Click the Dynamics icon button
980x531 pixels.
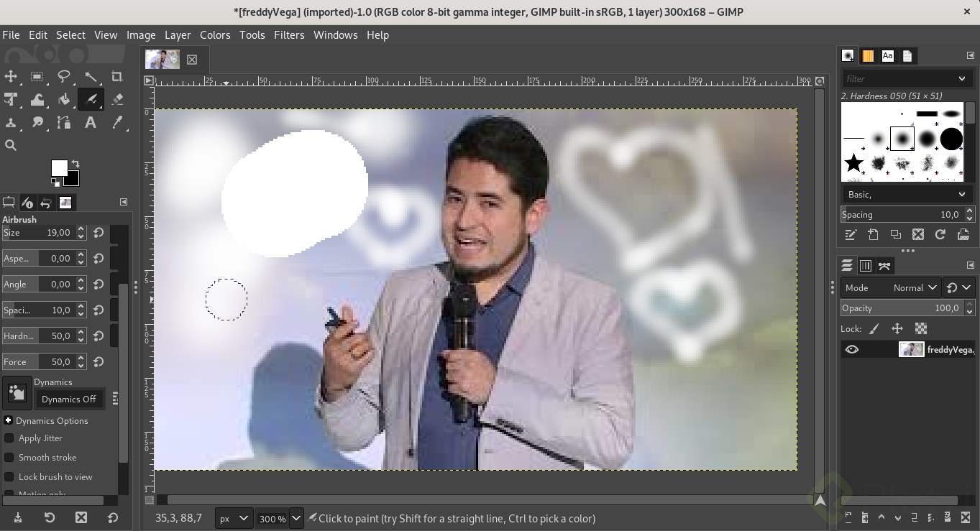point(17,392)
